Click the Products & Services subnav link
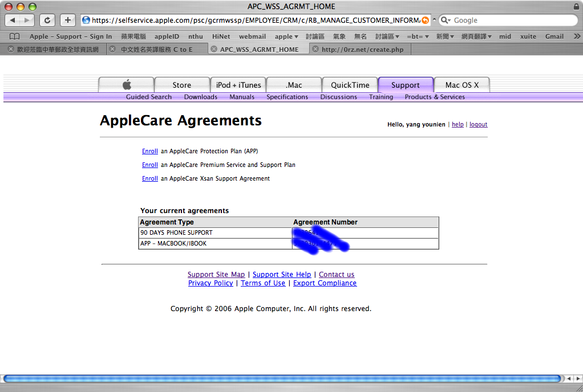 (x=435, y=97)
